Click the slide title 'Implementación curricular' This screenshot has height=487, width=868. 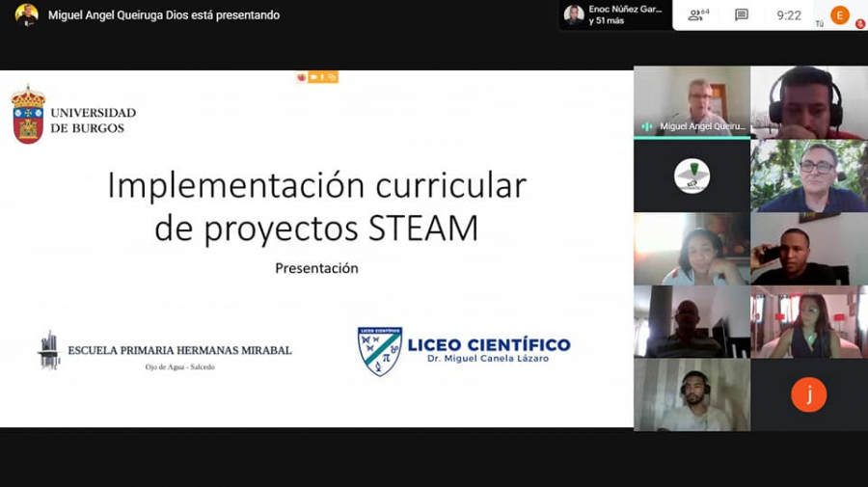[x=316, y=185]
